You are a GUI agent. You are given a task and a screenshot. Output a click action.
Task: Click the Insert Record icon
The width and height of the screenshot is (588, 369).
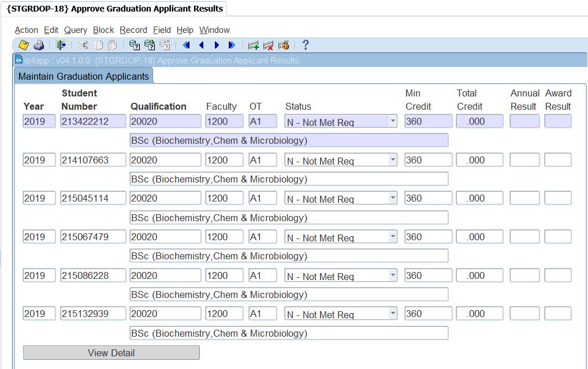point(253,45)
